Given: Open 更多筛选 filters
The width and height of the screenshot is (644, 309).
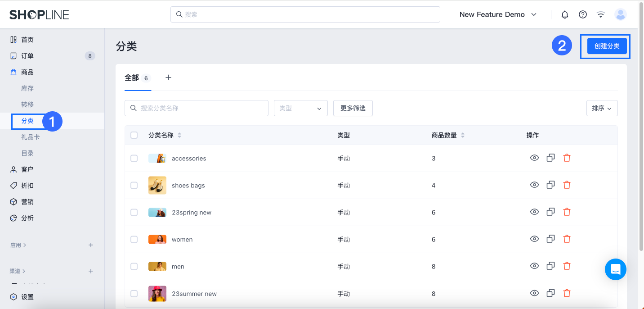Looking at the screenshot, I should point(353,108).
